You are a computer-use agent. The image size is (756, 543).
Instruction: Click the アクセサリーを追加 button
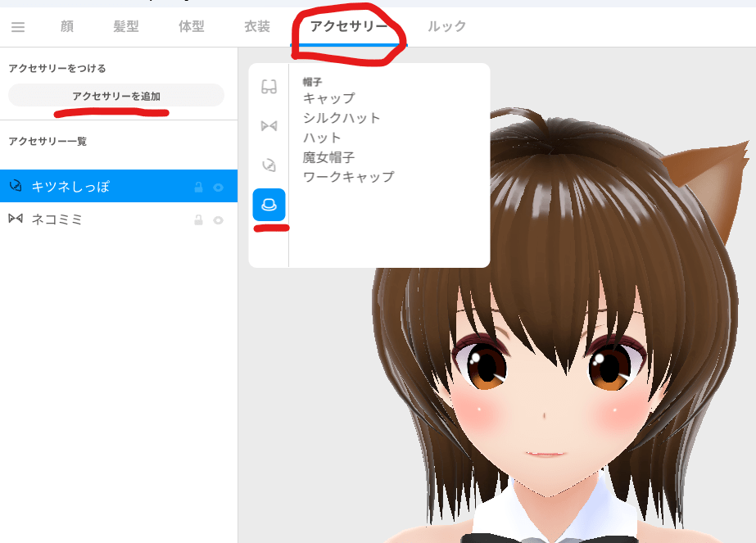pyautogui.click(x=116, y=96)
